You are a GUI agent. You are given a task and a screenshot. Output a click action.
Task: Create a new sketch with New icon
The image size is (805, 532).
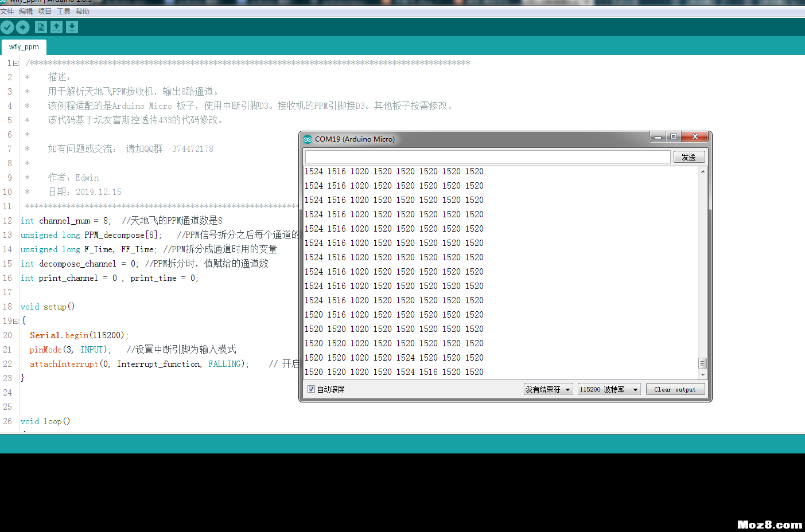coord(41,27)
